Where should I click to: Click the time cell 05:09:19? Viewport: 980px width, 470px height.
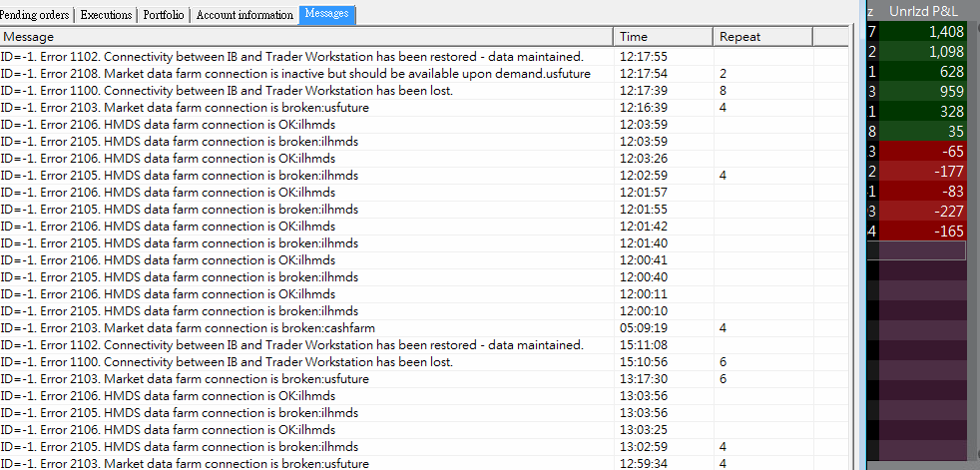tap(644, 328)
